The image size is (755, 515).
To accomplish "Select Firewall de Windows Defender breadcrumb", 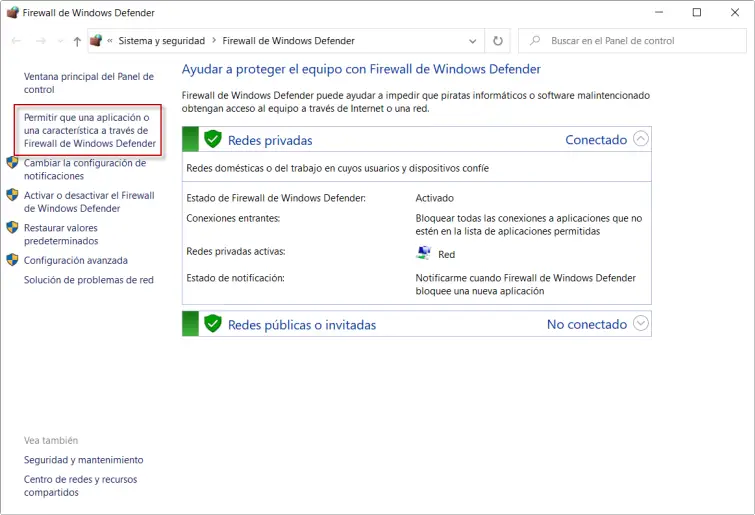I will [287, 41].
